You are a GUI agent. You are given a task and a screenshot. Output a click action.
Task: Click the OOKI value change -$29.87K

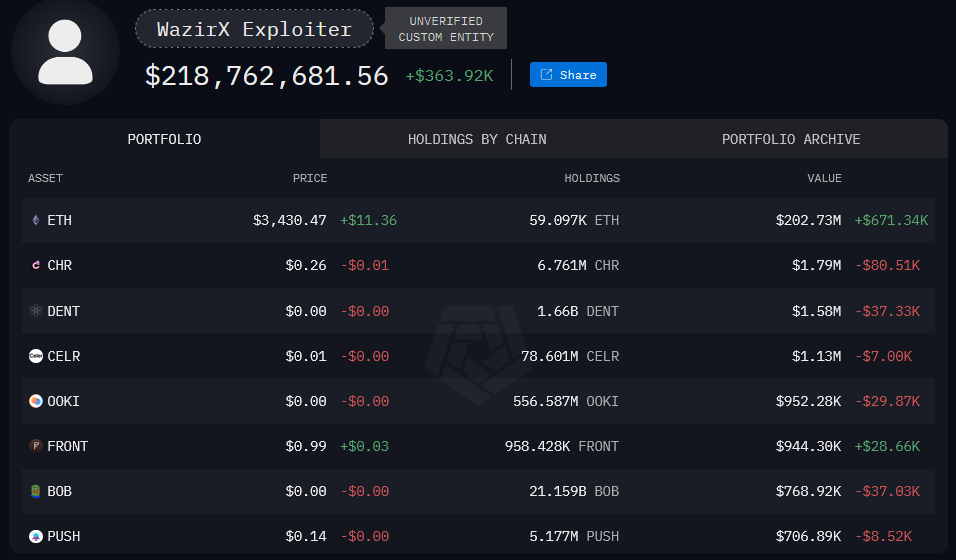point(887,401)
